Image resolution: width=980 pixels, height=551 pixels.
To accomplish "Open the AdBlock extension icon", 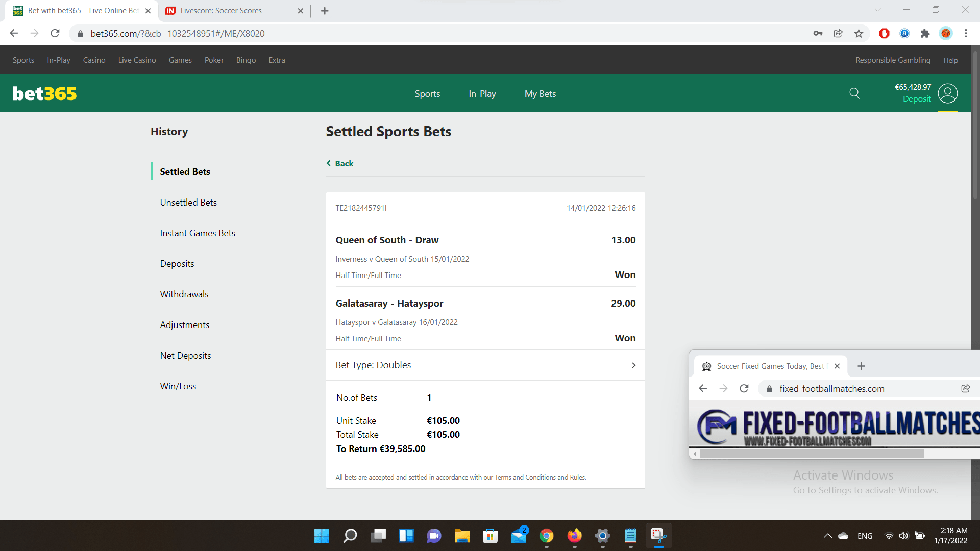I will [884, 33].
